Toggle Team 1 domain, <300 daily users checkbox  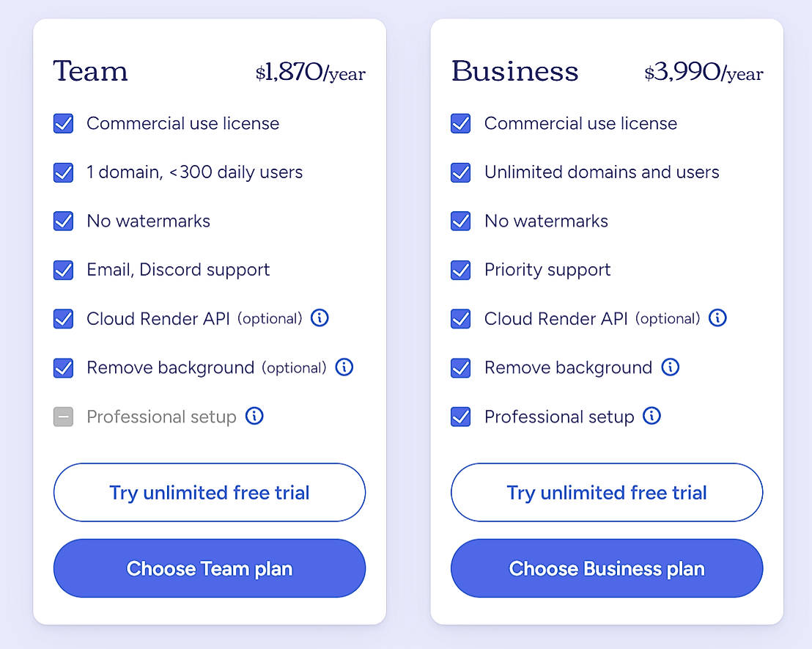[64, 172]
